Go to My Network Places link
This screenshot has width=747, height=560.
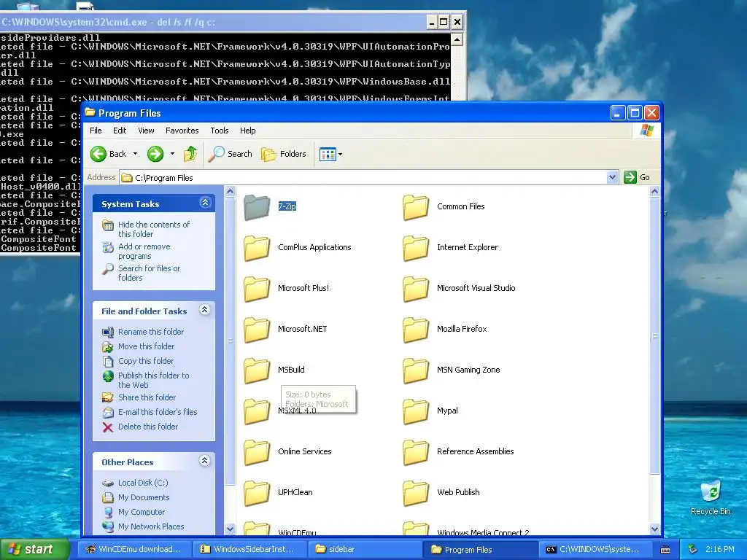(150, 526)
